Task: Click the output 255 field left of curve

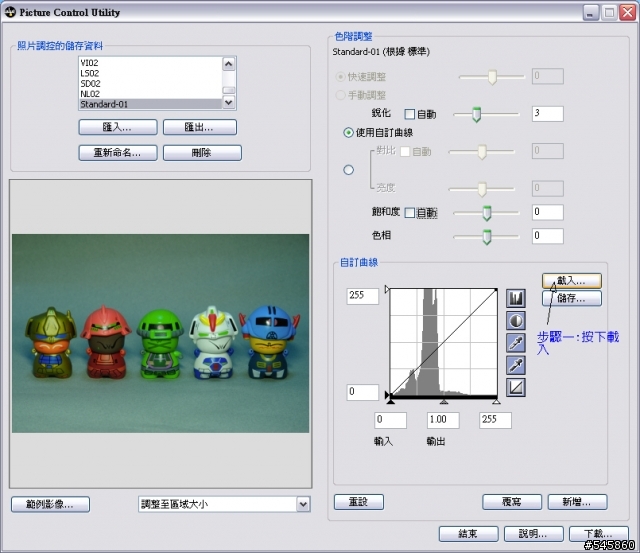Action: point(362,296)
